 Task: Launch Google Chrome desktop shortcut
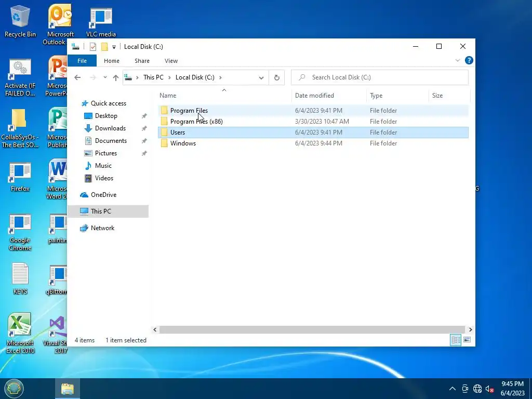[20, 232]
